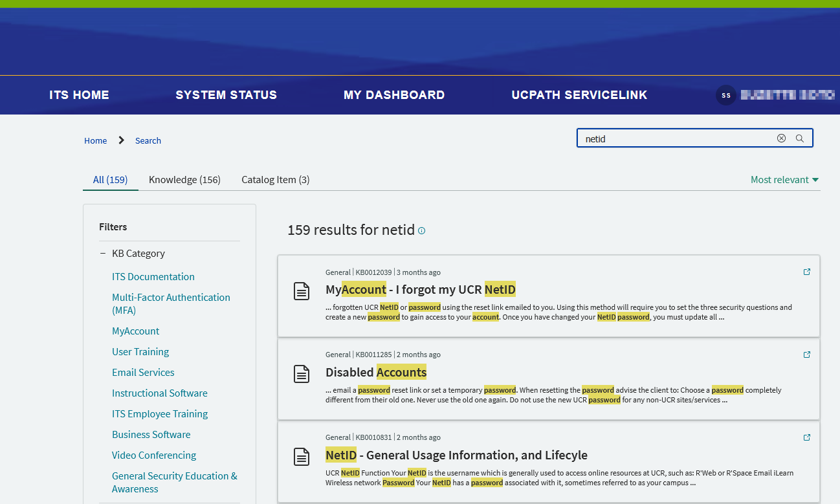The height and width of the screenshot is (504, 840).
Task: Click the SS user avatar icon
Action: coord(726,95)
